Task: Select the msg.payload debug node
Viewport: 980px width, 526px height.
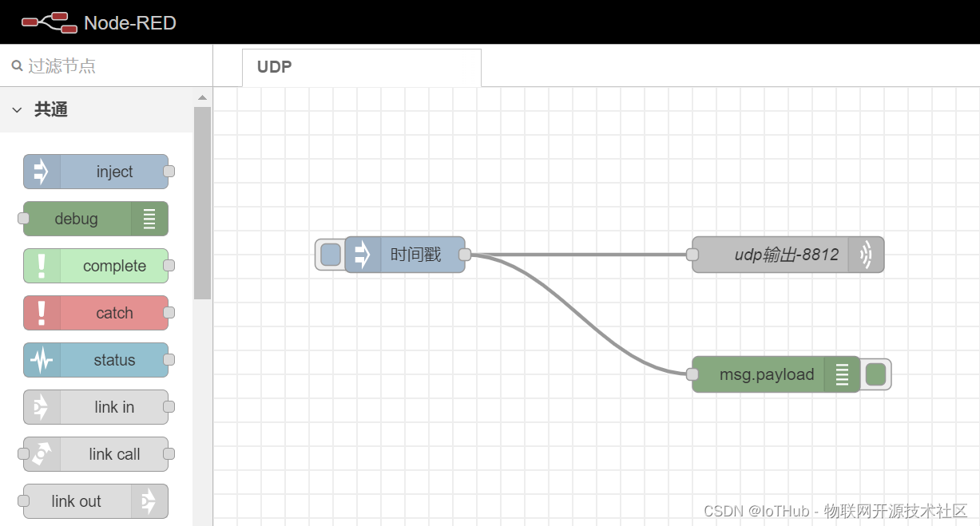Action: [767, 374]
